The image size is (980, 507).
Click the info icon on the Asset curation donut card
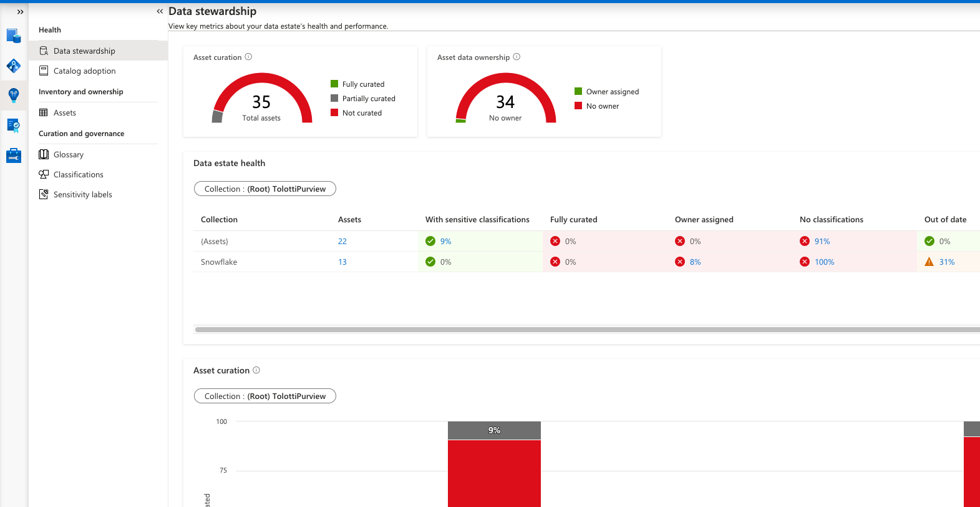coord(248,57)
